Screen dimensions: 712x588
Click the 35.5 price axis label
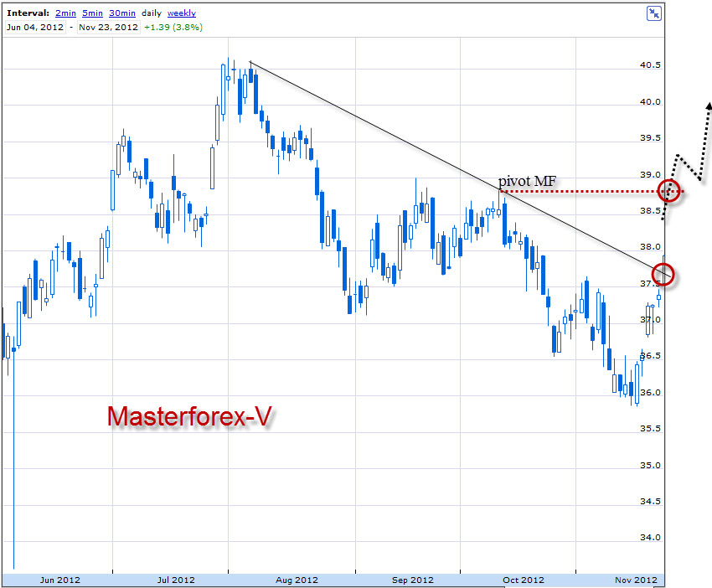(650, 428)
